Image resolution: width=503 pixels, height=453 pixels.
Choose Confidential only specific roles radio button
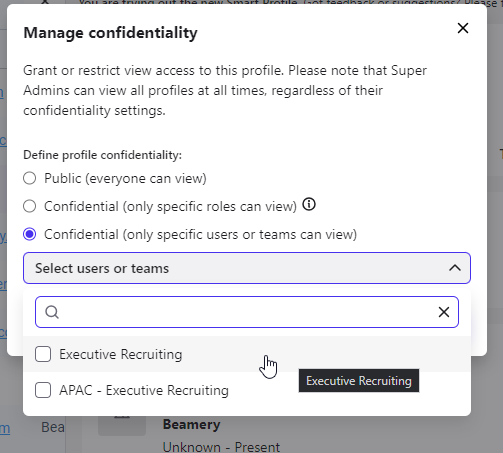30,206
